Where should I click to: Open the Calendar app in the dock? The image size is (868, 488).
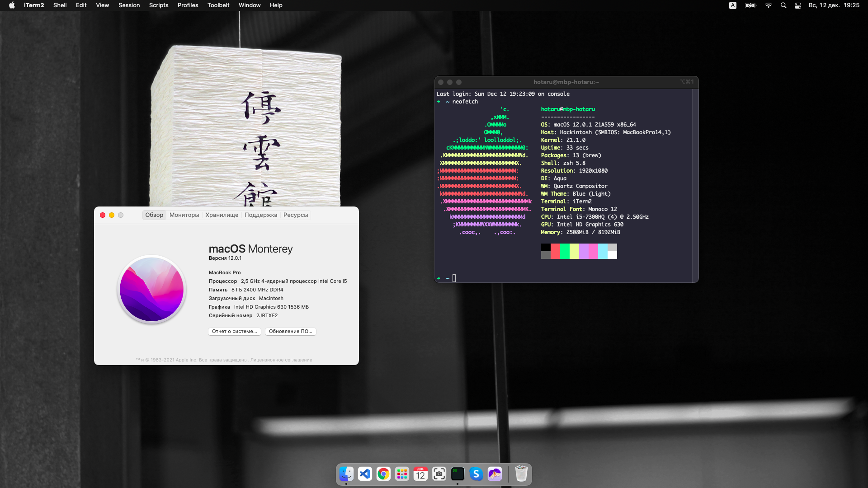pos(420,474)
